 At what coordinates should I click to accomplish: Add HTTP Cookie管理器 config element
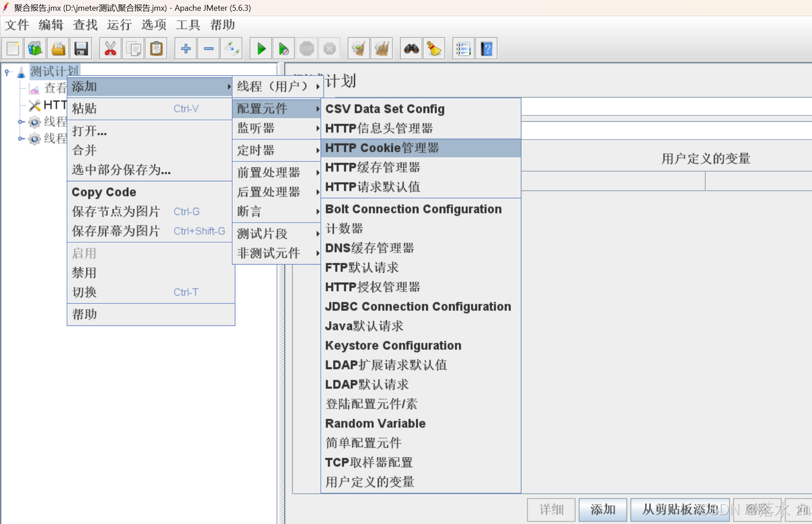point(421,148)
